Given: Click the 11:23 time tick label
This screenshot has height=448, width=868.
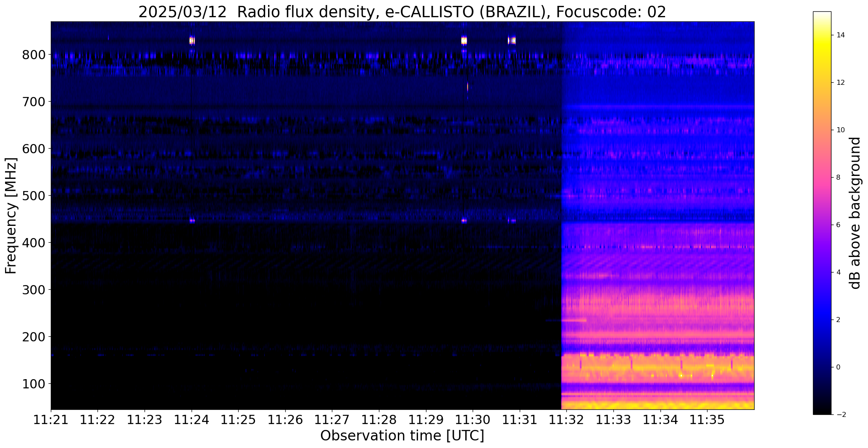Looking at the screenshot, I should click(x=145, y=419).
